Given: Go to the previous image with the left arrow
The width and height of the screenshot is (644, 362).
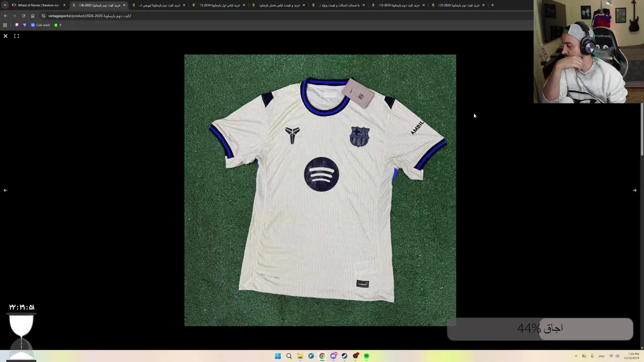Looking at the screenshot, I should (6, 191).
